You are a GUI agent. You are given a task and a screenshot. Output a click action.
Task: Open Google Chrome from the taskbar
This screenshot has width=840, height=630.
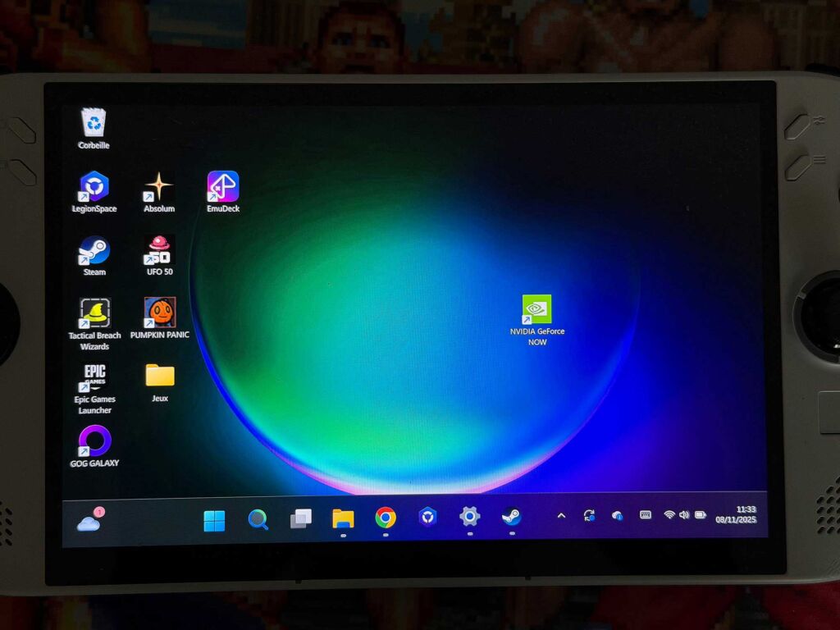[386, 518]
